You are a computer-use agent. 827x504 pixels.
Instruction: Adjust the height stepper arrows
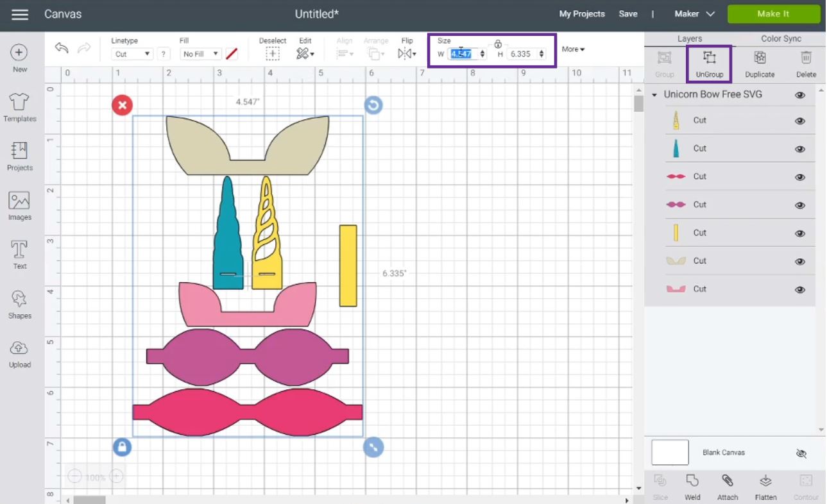point(541,54)
